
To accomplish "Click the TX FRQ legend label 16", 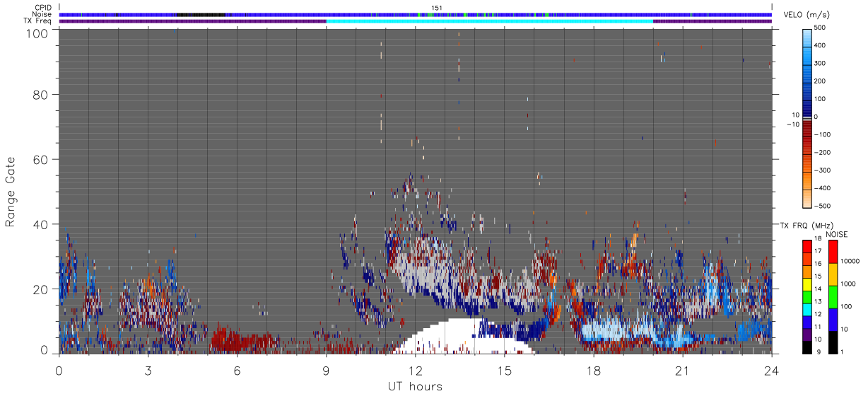I will pyautogui.click(x=818, y=264).
